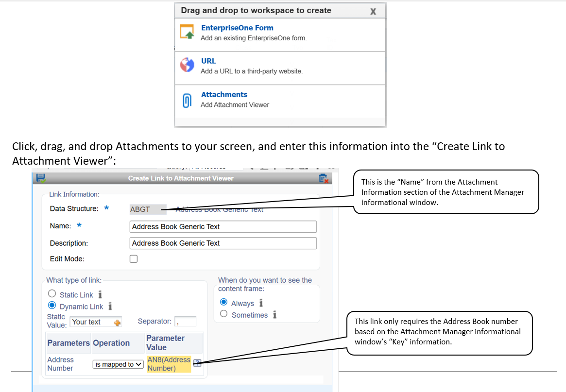Click the EnterpriseOne Form icon
This screenshot has height=392, width=566.
187,32
